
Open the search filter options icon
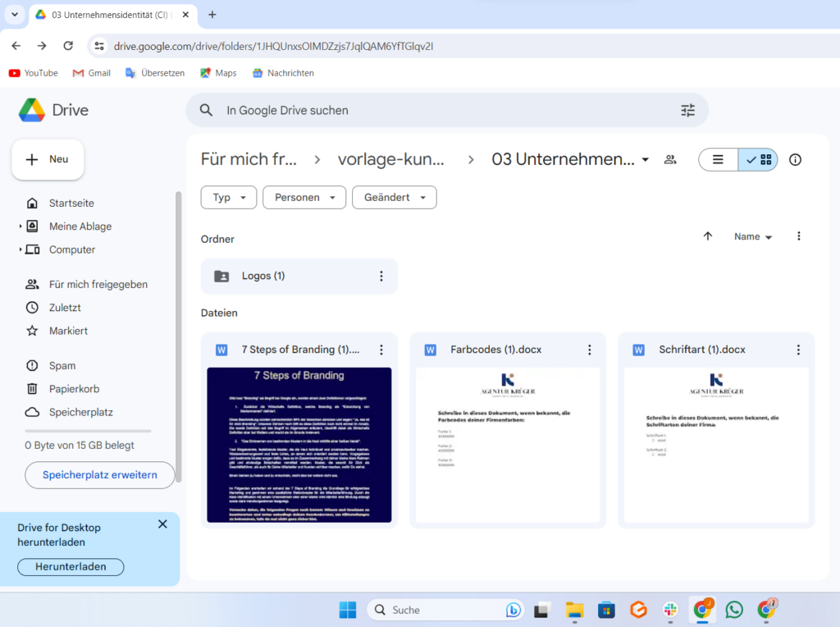[687, 110]
